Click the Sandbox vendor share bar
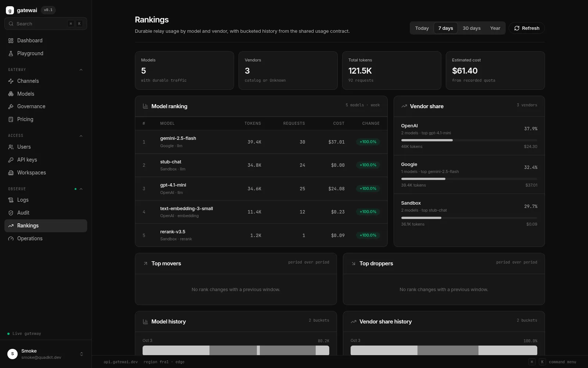The width and height of the screenshot is (588, 368). [x=469, y=218]
